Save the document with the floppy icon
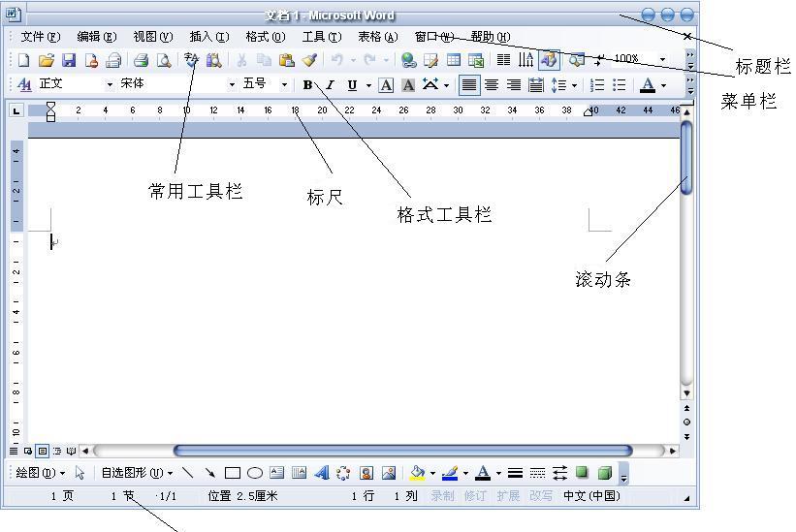The width and height of the screenshot is (796, 532). tap(69, 60)
